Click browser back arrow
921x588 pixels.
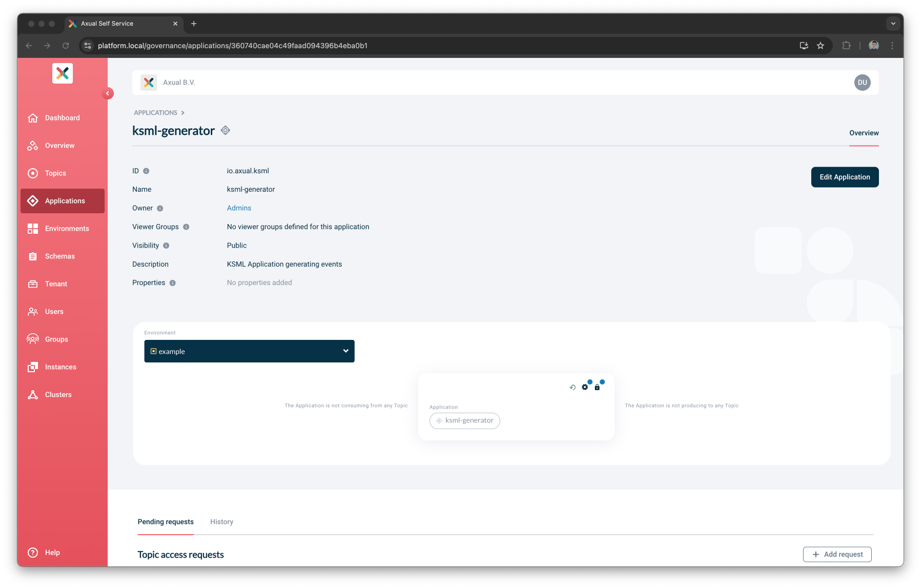pos(29,46)
